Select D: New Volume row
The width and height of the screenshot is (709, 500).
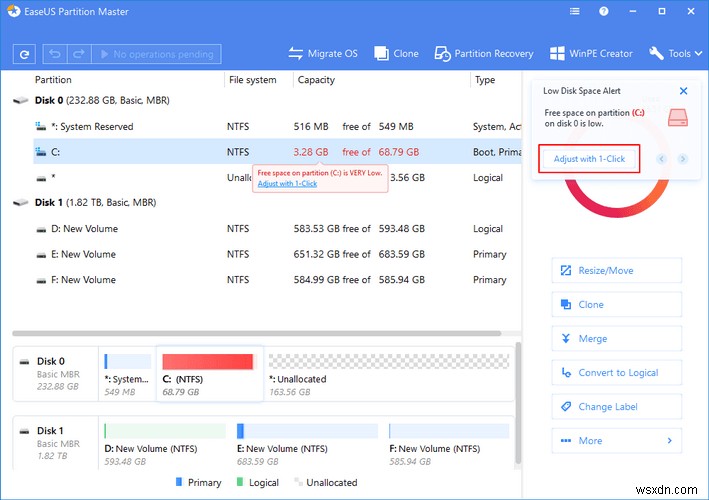pyautogui.click(x=277, y=229)
